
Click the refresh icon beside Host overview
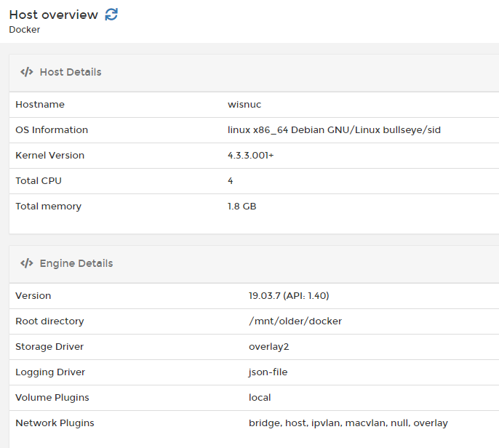[x=111, y=15]
